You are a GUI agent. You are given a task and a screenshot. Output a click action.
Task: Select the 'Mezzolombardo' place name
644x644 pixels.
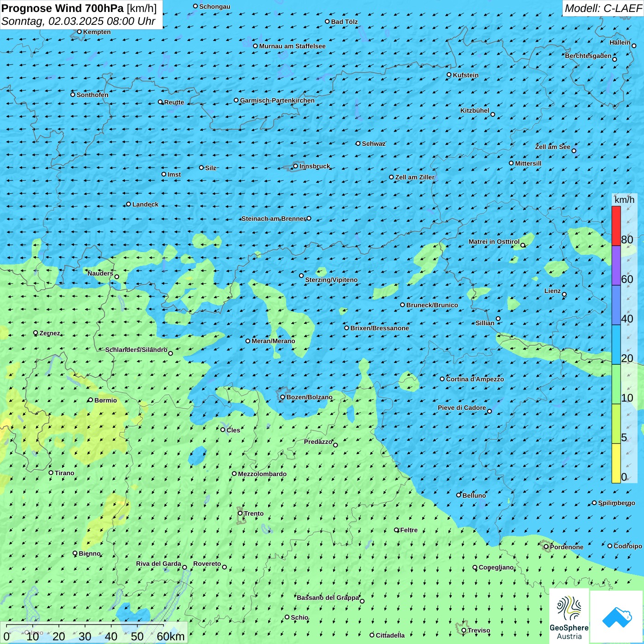262,474
